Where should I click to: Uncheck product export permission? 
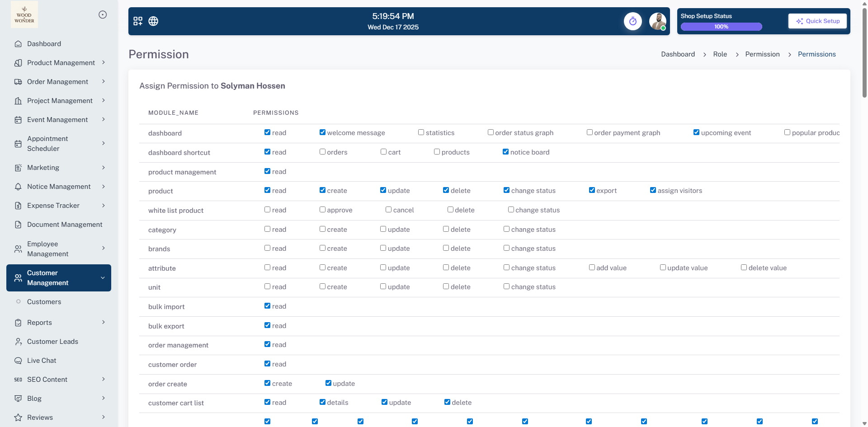592,190
